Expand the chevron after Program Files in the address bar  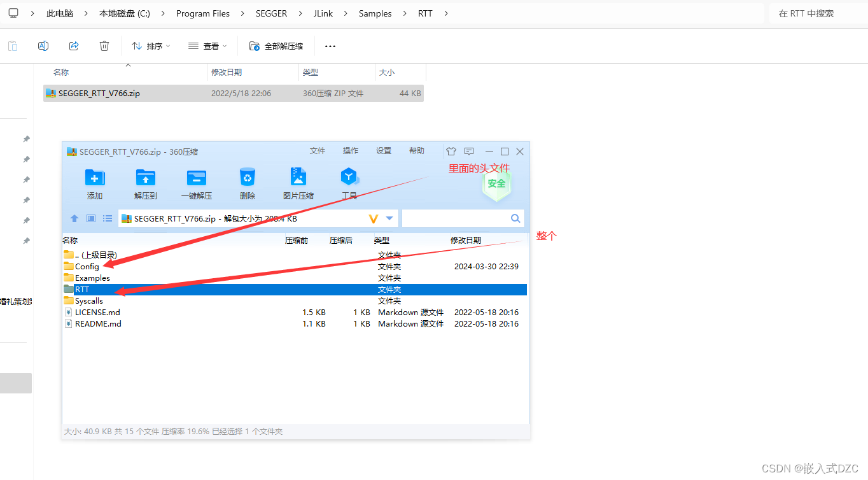[242, 13]
